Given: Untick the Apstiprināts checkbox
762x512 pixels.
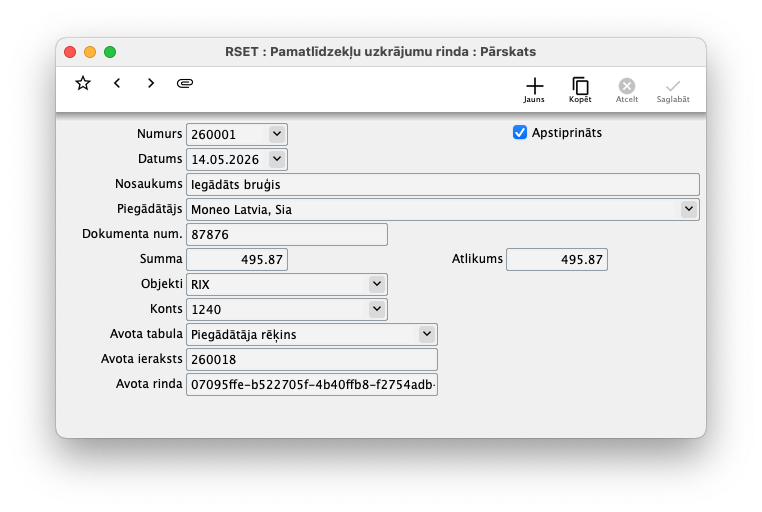Looking at the screenshot, I should pos(520,132).
